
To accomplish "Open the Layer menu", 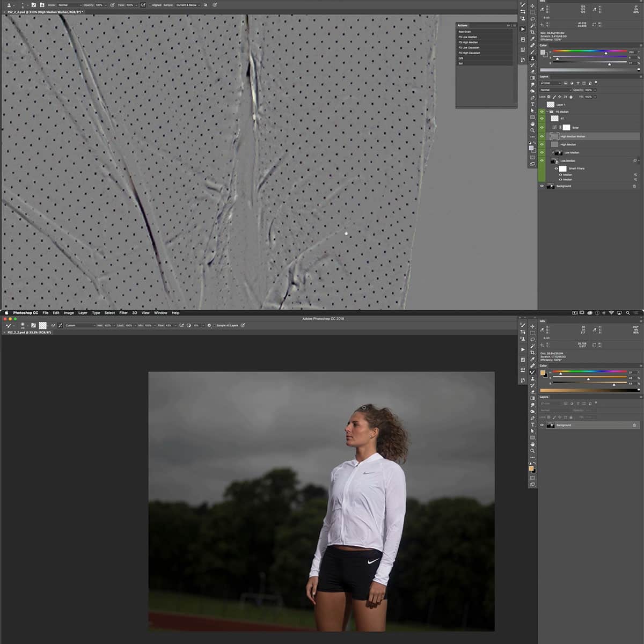I will coord(83,313).
